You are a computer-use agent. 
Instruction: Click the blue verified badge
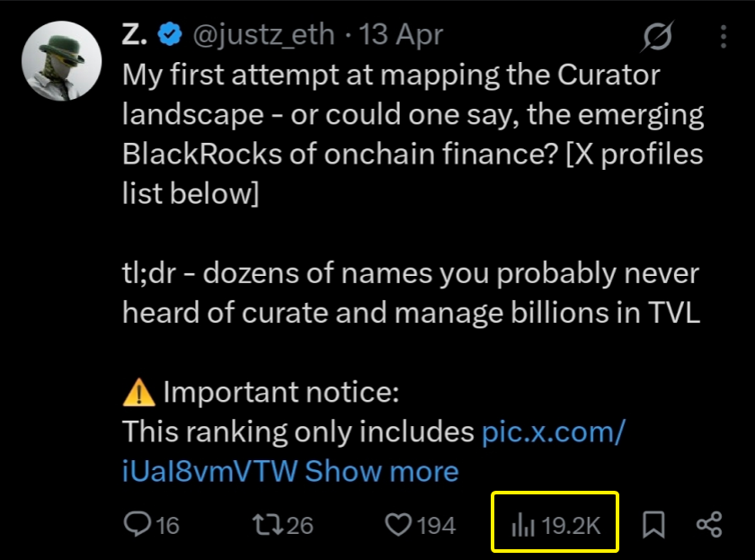point(167,35)
